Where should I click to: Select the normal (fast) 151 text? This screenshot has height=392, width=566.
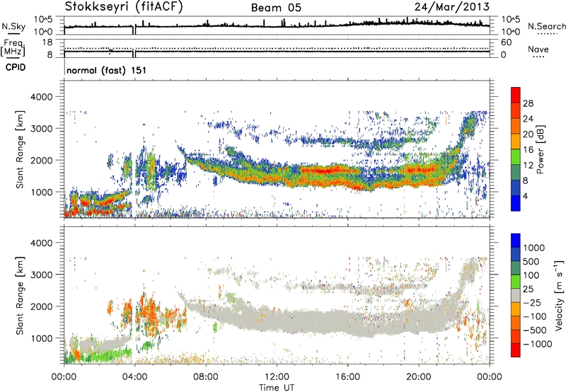click(107, 70)
